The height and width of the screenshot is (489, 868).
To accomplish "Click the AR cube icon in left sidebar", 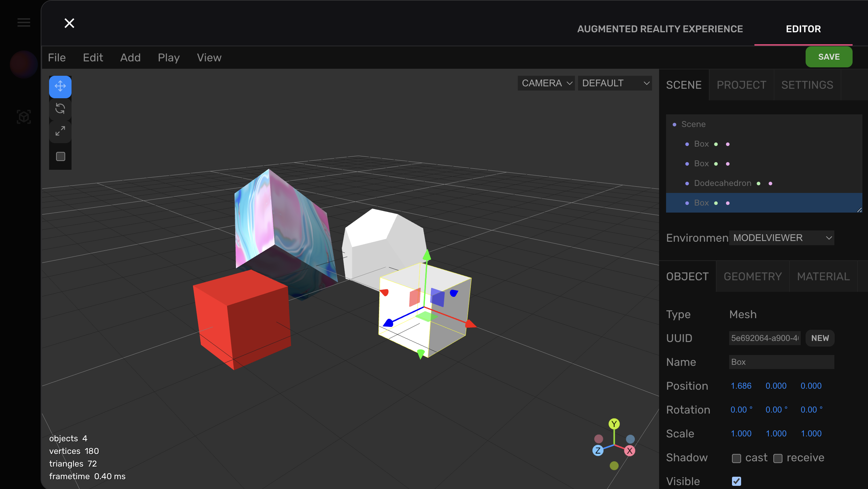I will pos(23,117).
